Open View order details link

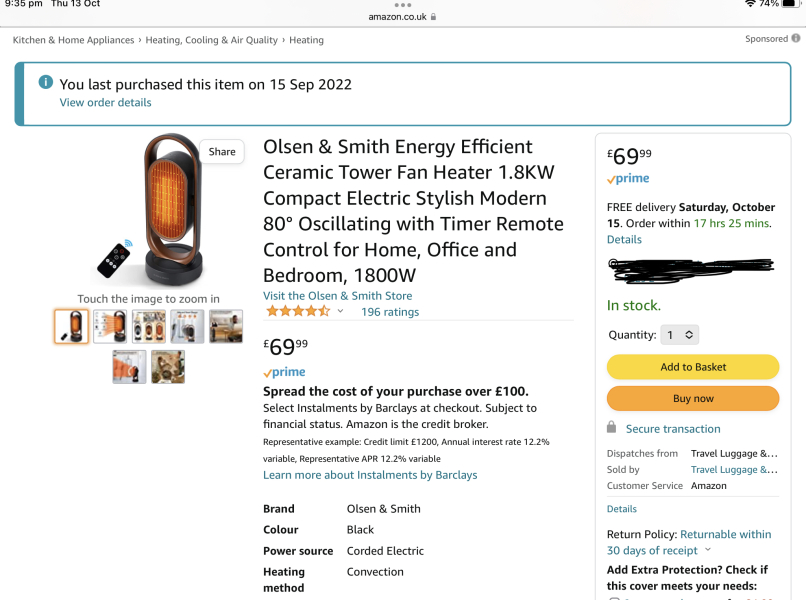(105, 102)
